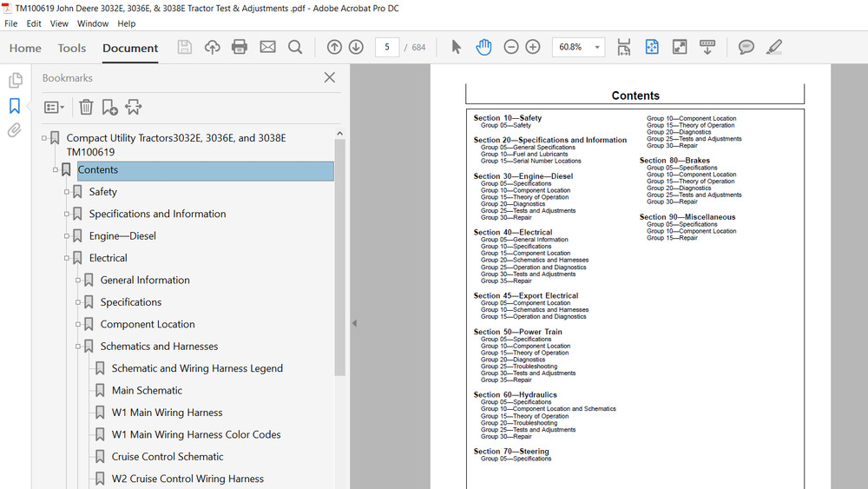Open W1 Main Wiring Harness Color Codes
This screenshot has height=489, width=868.
(196, 435)
